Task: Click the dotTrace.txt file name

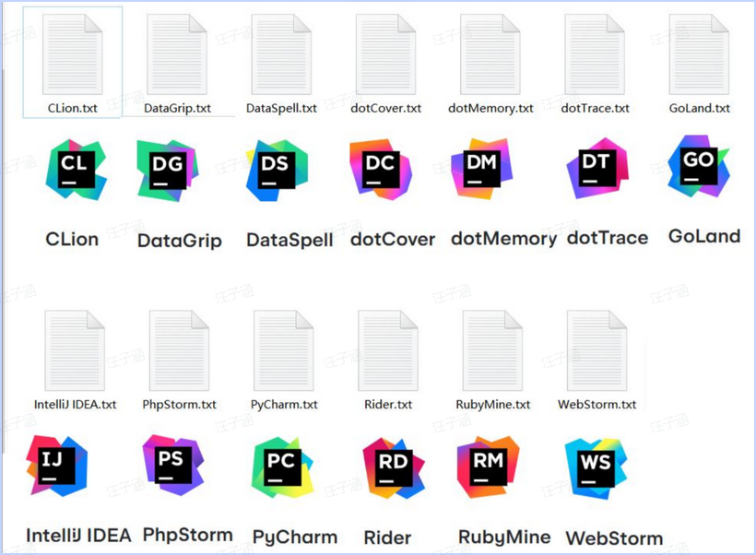Action: coord(595,108)
